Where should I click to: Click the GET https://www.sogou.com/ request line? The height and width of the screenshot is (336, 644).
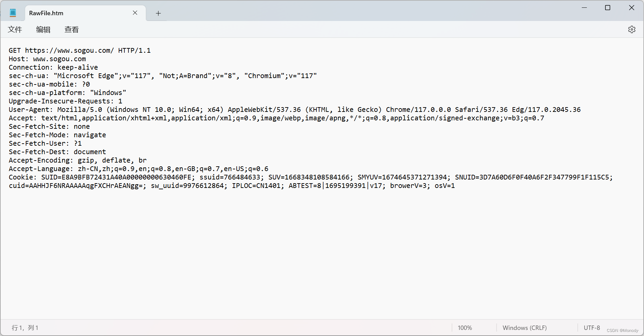[80, 50]
